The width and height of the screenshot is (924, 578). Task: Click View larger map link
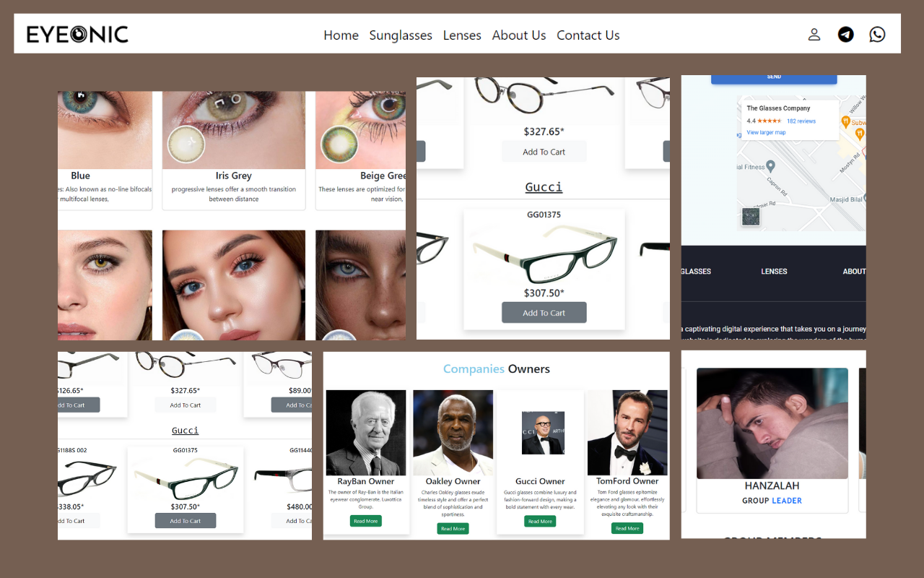click(766, 133)
